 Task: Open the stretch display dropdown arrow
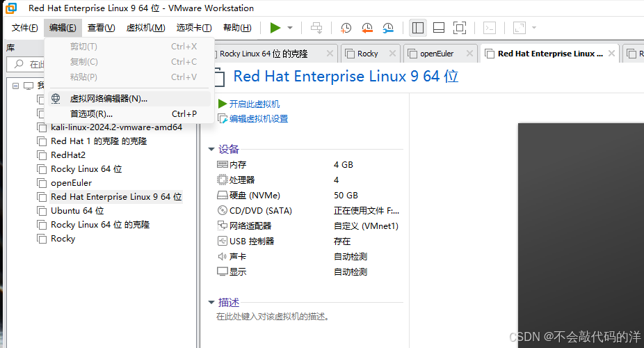coord(534,28)
